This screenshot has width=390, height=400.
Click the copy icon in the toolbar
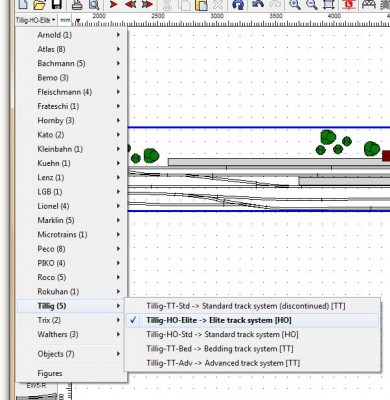point(184,5)
